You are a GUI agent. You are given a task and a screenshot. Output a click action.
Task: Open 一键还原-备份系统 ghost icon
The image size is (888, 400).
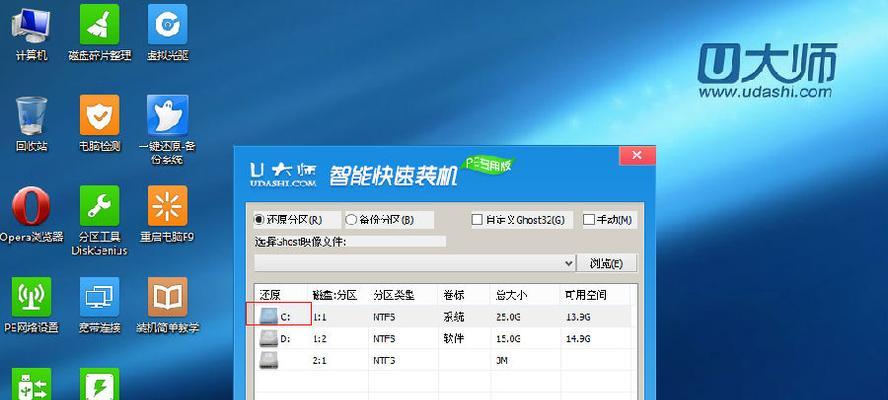[167, 114]
